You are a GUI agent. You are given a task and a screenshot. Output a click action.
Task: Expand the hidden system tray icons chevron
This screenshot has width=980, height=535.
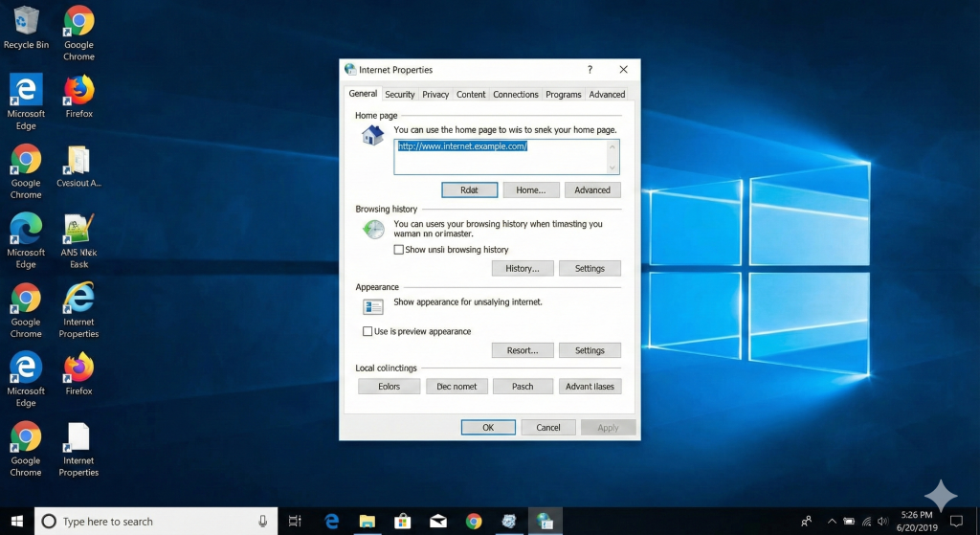pos(832,521)
